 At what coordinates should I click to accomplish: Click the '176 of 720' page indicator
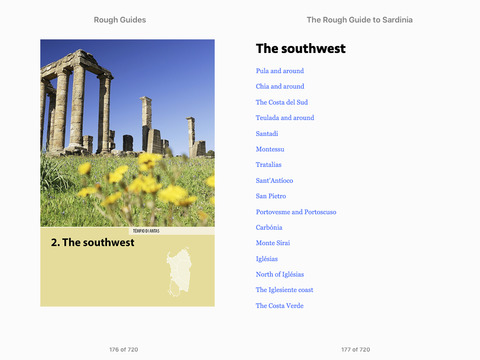click(x=124, y=349)
